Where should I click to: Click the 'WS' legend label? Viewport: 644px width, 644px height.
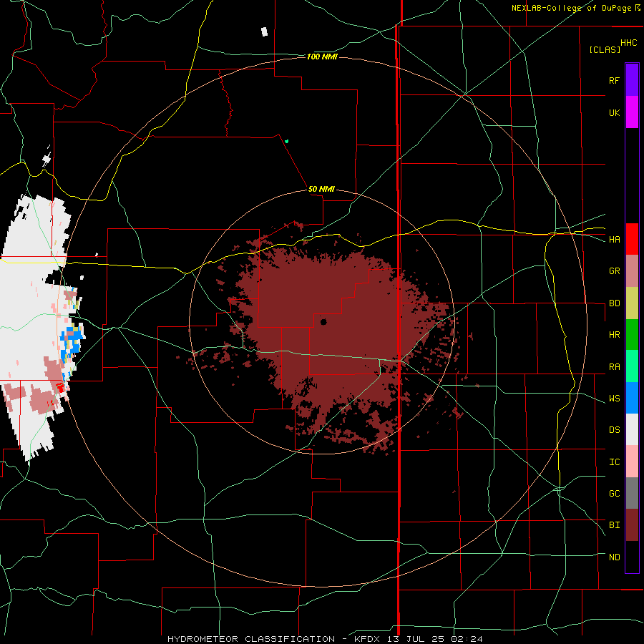click(x=614, y=399)
